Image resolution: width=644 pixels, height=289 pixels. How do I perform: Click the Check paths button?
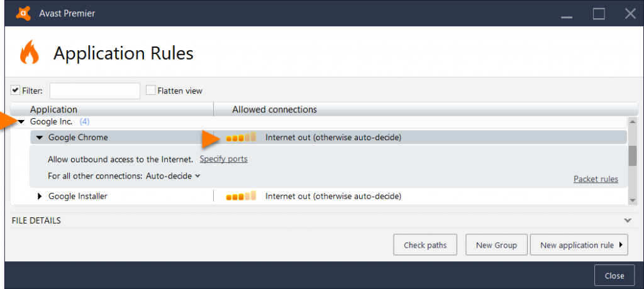[x=425, y=245]
